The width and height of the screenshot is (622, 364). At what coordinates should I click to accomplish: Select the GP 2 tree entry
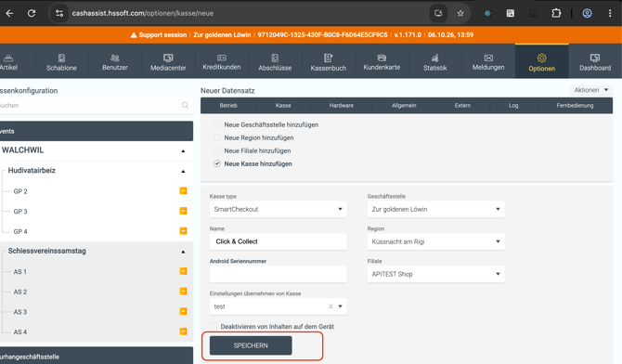20,191
